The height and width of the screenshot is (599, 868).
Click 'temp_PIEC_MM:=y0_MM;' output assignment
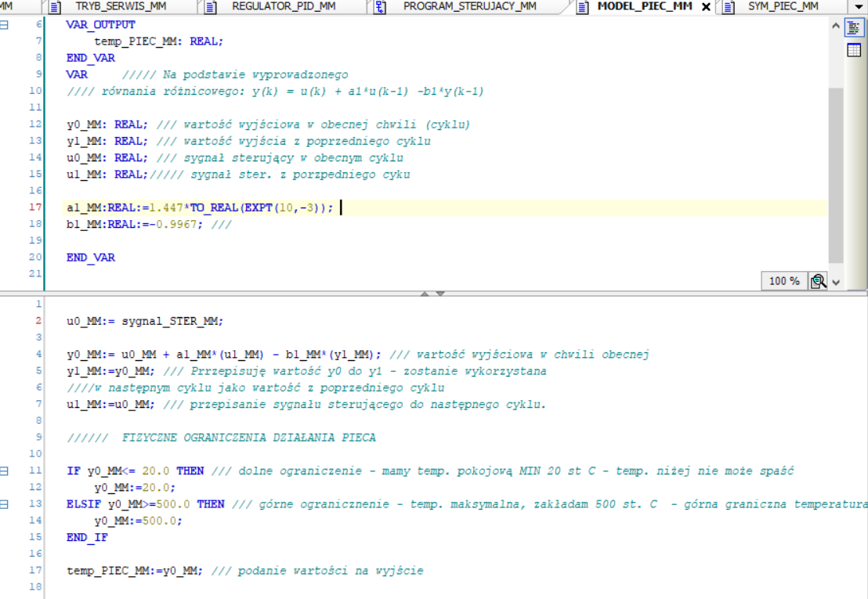(x=135, y=570)
